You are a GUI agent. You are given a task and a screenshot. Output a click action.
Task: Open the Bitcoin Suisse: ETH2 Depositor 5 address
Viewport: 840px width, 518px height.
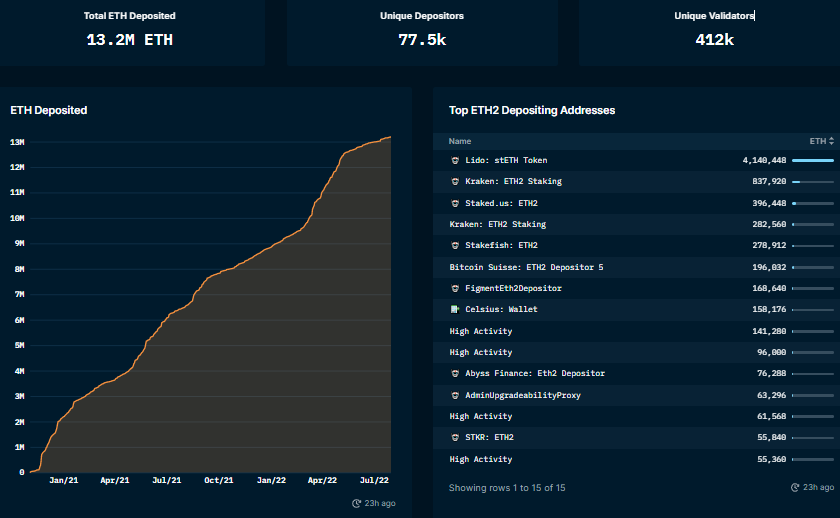(526, 267)
